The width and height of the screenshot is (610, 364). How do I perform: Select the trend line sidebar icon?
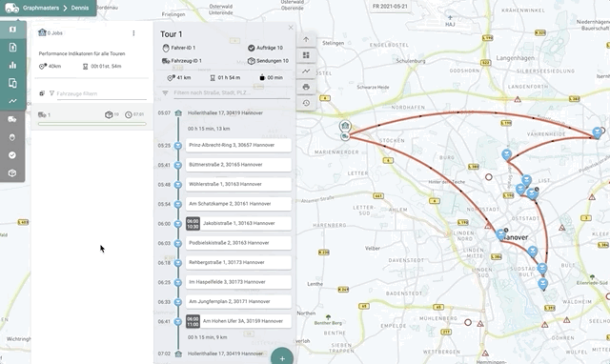pos(12,101)
